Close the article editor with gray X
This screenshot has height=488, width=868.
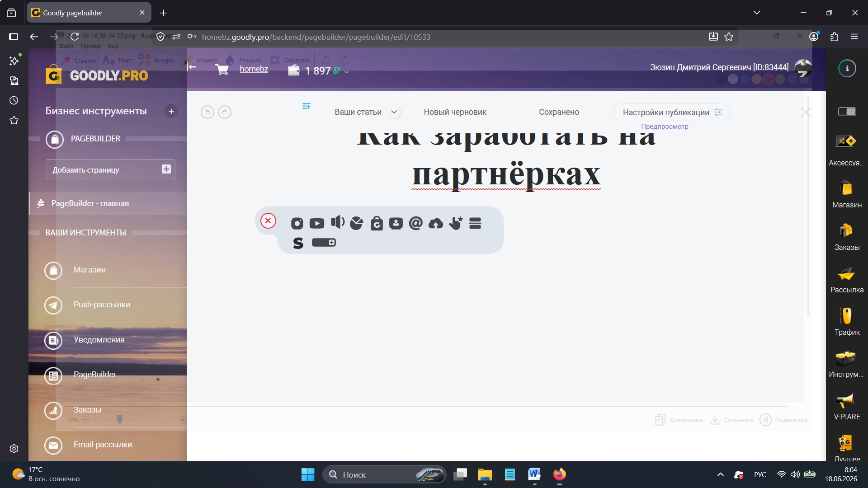(806, 112)
